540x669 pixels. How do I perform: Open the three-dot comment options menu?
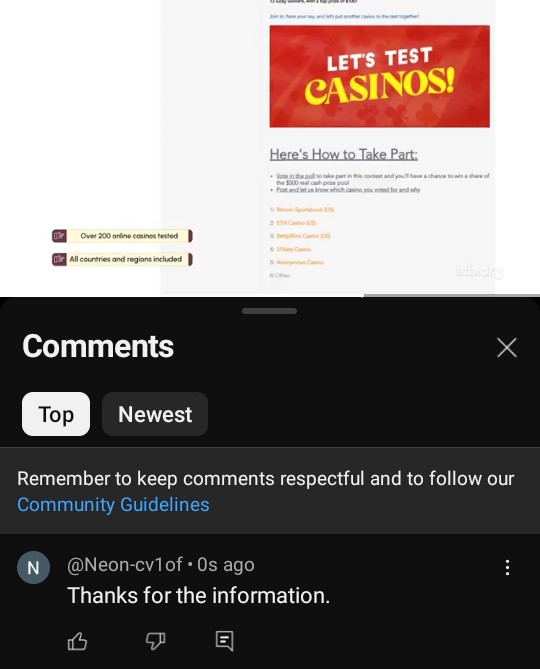507,567
